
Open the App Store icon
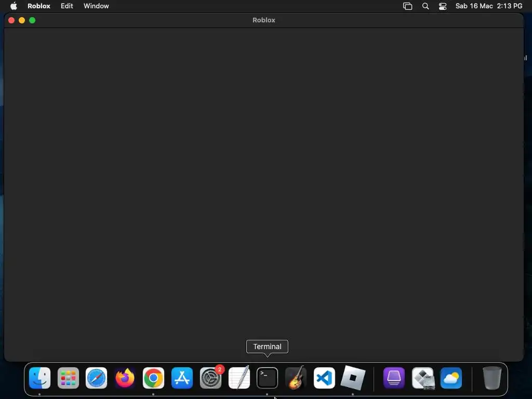click(x=182, y=378)
